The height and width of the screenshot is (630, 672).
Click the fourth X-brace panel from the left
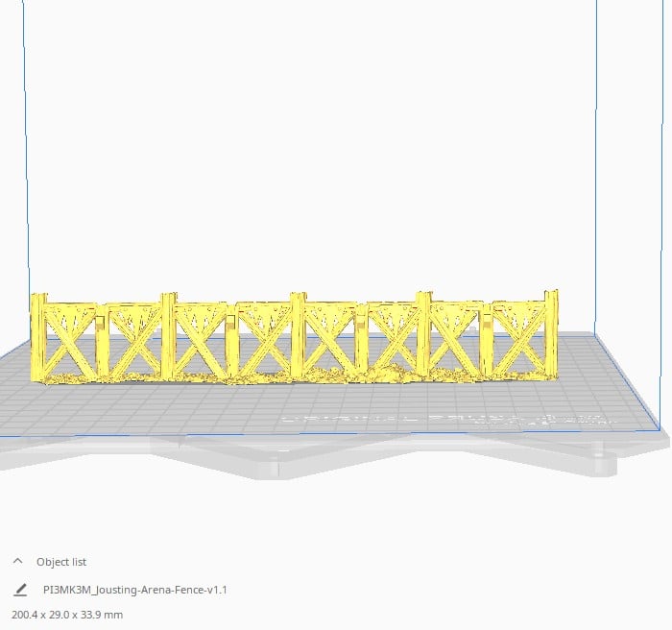click(x=266, y=343)
